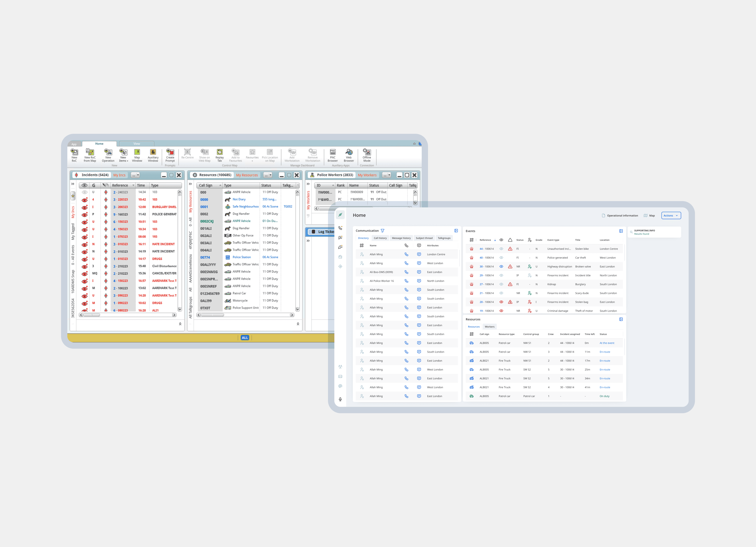Image resolution: width=756 pixels, height=547 pixels.
Task: Open communication filter funnel icon
Action: [382, 231]
